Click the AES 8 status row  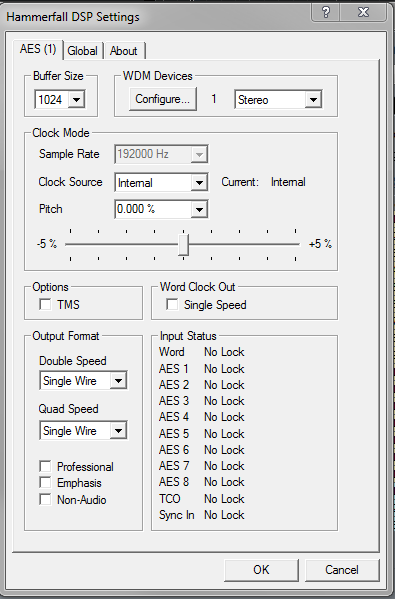pos(202,482)
